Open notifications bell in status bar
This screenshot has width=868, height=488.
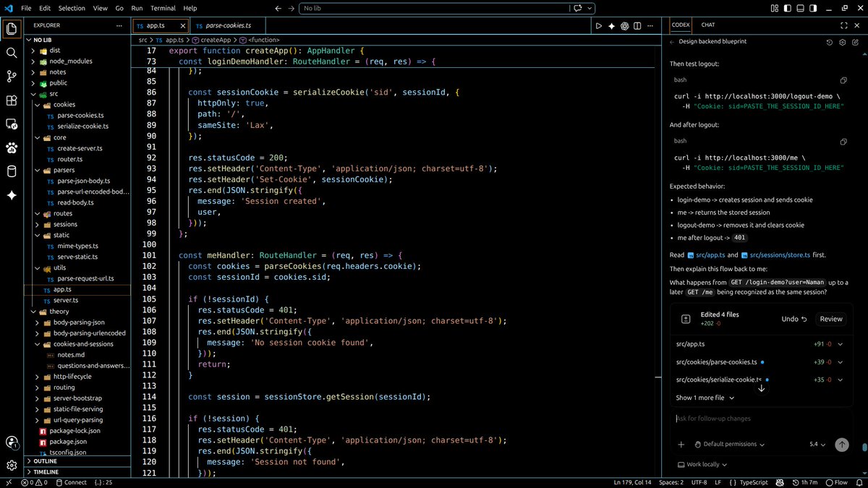(x=860, y=482)
